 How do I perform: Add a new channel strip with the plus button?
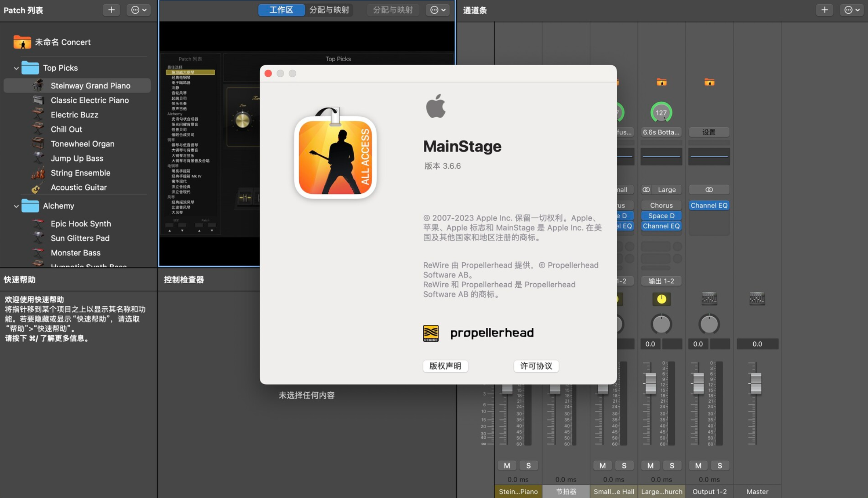coord(824,10)
